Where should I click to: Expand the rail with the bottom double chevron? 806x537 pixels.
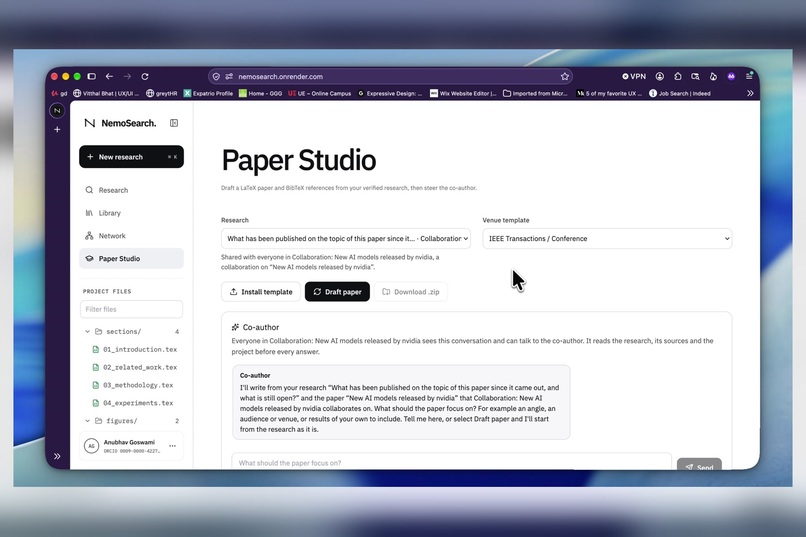[x=57, y=456]
